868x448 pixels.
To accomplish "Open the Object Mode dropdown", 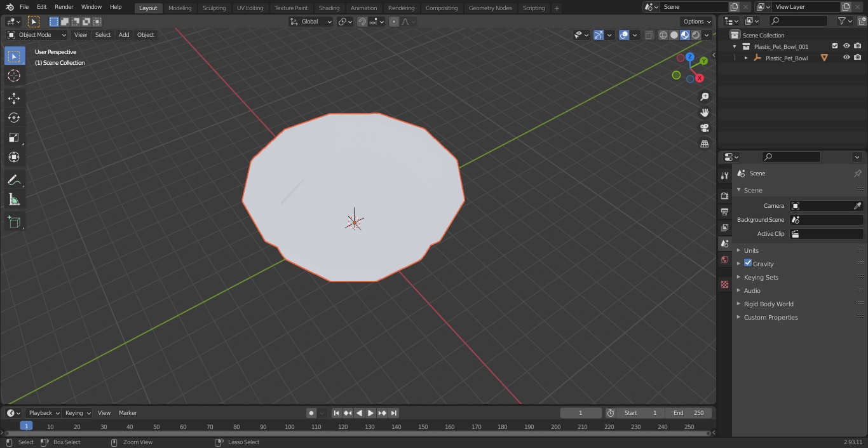I will tap(37, 35).
